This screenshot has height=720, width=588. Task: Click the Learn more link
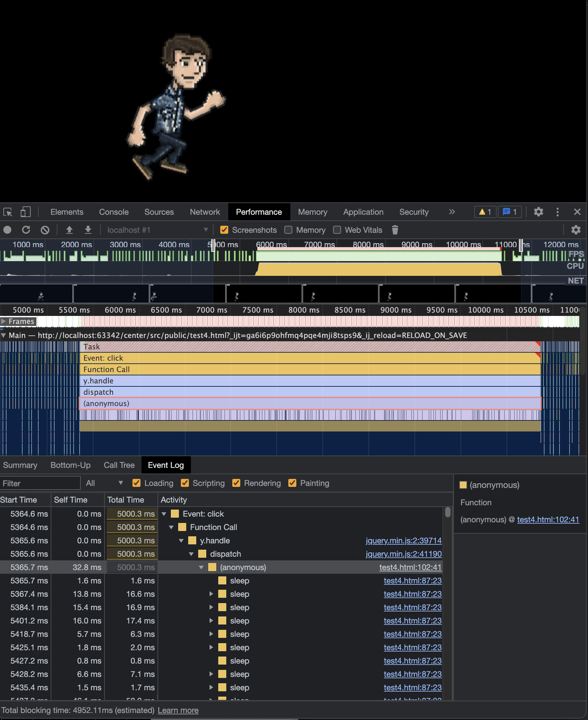178,710
